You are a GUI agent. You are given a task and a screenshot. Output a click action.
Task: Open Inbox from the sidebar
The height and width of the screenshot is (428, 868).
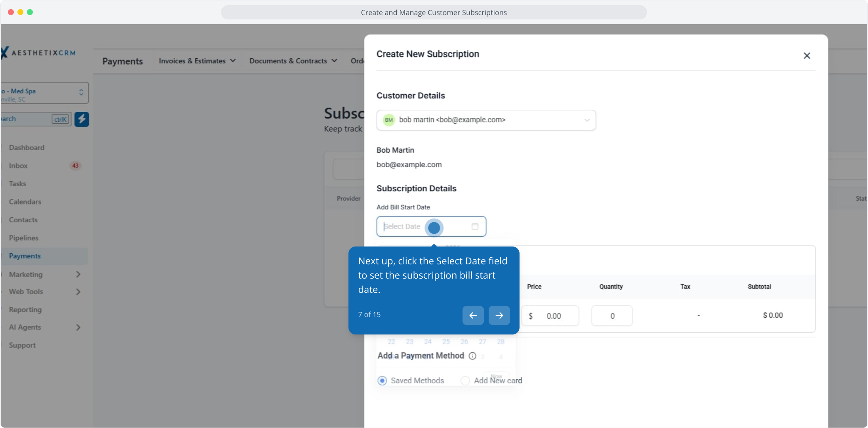point(18,166)
